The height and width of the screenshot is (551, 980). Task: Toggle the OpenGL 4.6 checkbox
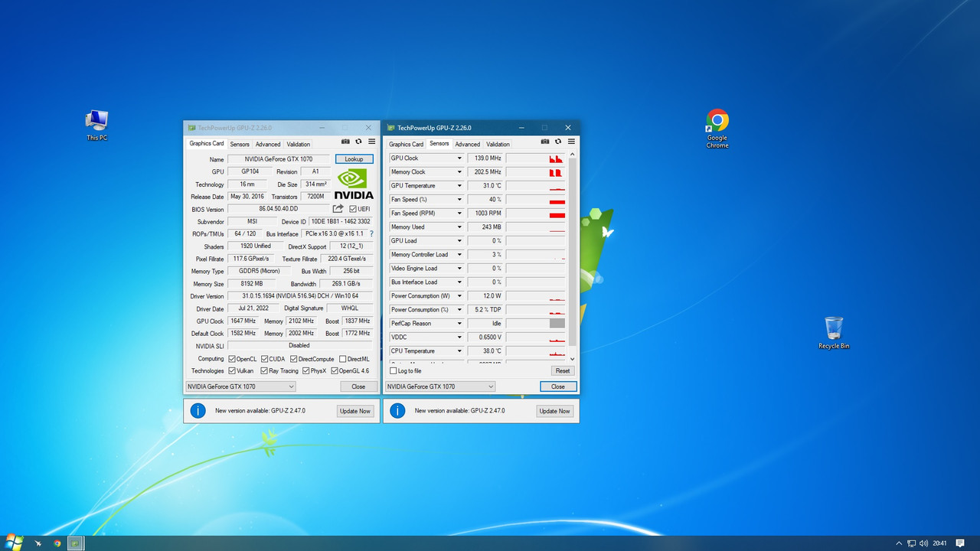coord(334,370)
